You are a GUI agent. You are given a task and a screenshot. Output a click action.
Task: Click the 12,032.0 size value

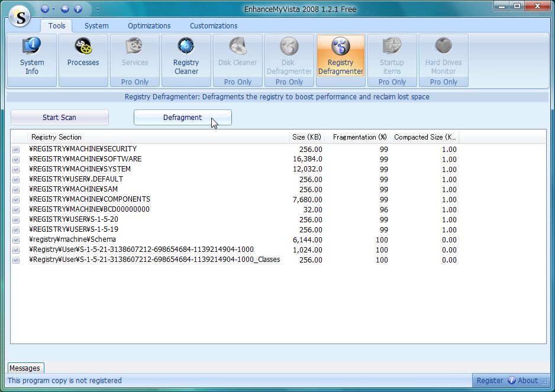(x=307, y=169)
